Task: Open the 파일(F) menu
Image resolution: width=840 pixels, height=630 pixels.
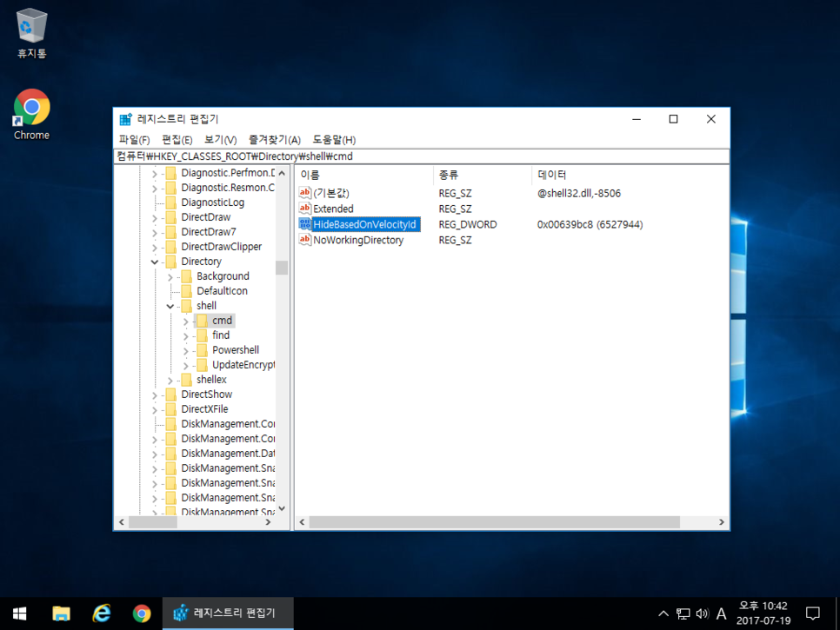Action: [134, 140]
